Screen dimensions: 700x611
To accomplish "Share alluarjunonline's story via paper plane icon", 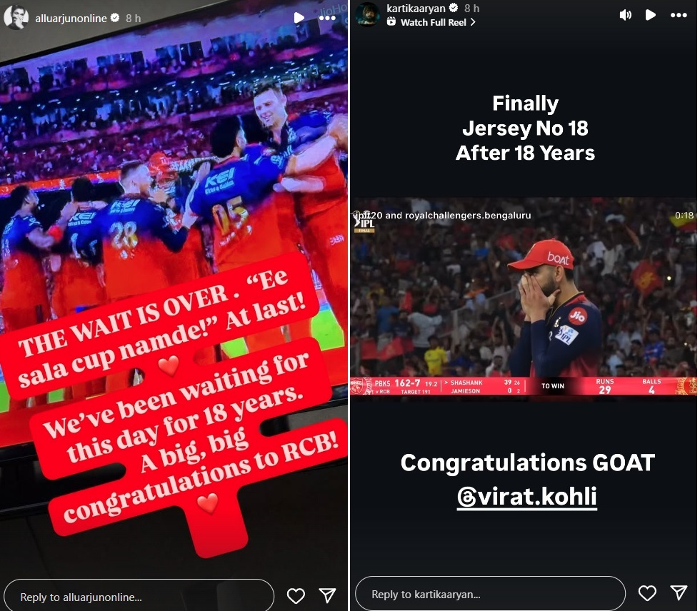I will click(x=327, y=595).
